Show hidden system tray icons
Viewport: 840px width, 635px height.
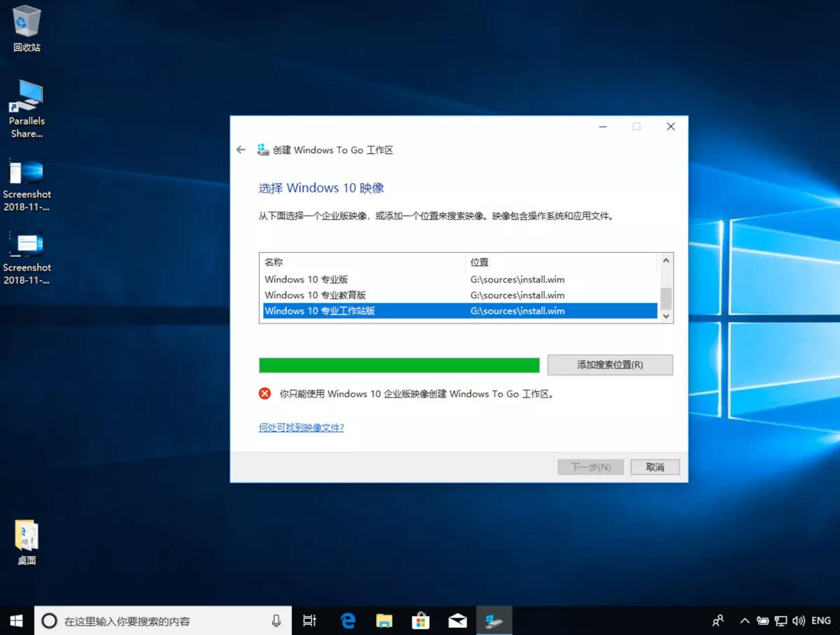(x=744, y=621)
